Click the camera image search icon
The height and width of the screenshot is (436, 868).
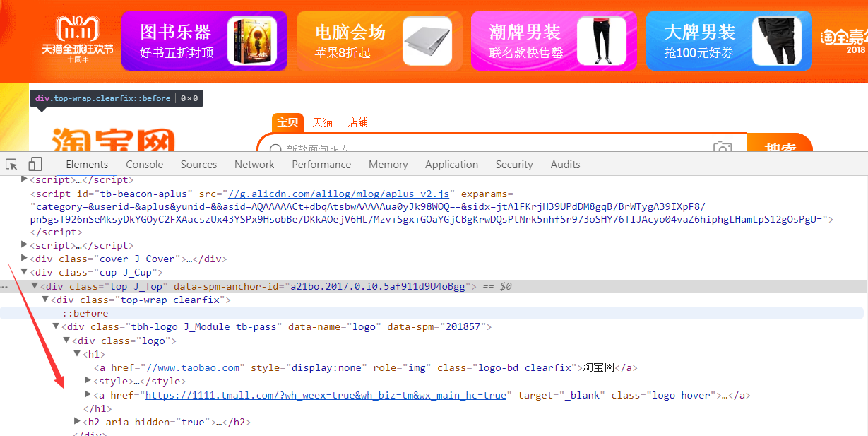[723, 148]
